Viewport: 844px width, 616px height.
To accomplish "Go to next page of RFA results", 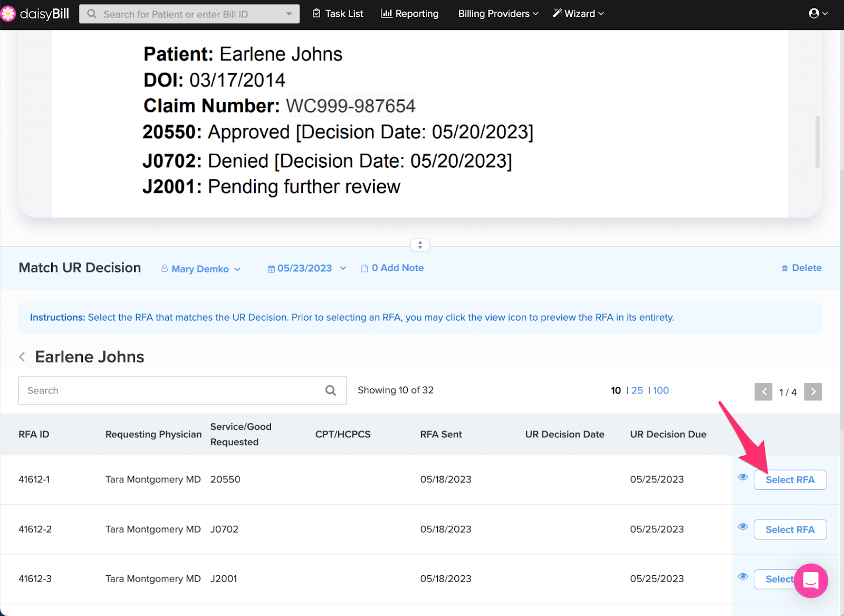I will click(x=813, y=391).
